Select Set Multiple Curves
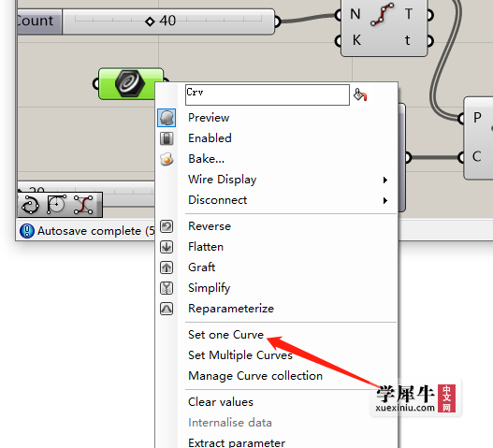Screen dimensions: 493x448 click(x=240, y=355)
